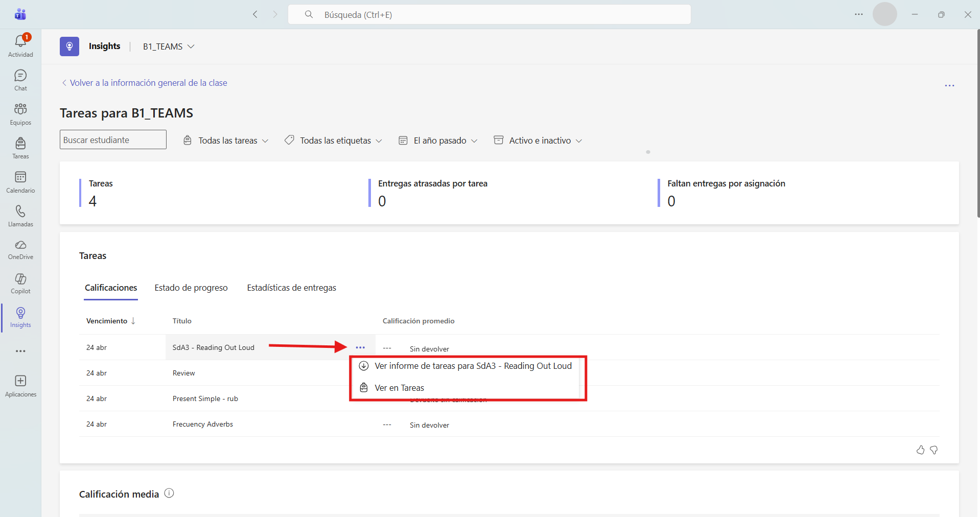The width and height of the screenshot is (980, 517).
Task: Open SdA3 - Reading Out Loud title
Action: [x=214, y=347]
